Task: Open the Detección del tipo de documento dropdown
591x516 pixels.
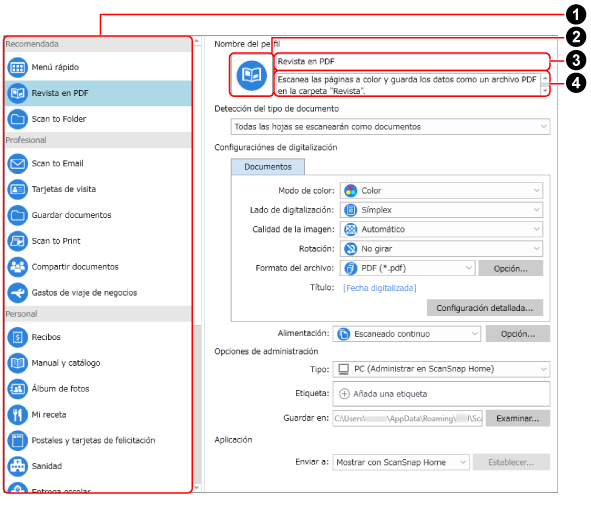Action: point(390,127)
